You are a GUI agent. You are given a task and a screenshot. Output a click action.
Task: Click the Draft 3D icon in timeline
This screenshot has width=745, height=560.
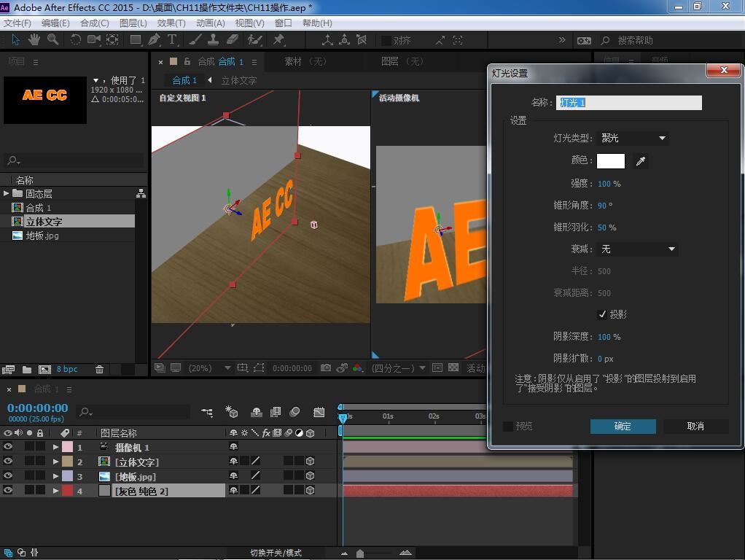click(232, 412)
